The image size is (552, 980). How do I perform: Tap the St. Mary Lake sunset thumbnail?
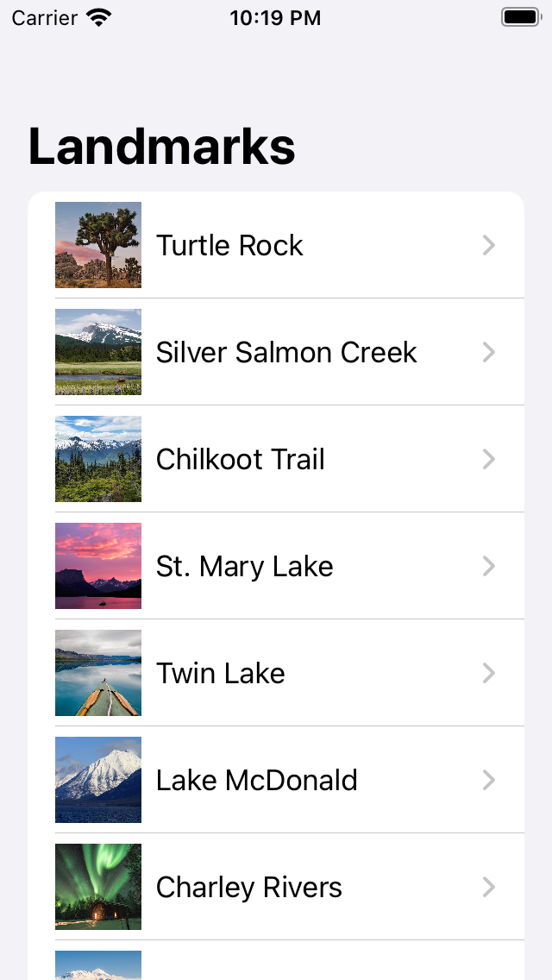98,566
